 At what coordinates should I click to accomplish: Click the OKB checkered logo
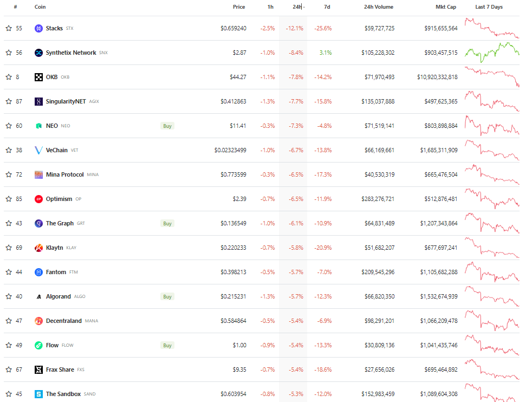coord(38,77)
